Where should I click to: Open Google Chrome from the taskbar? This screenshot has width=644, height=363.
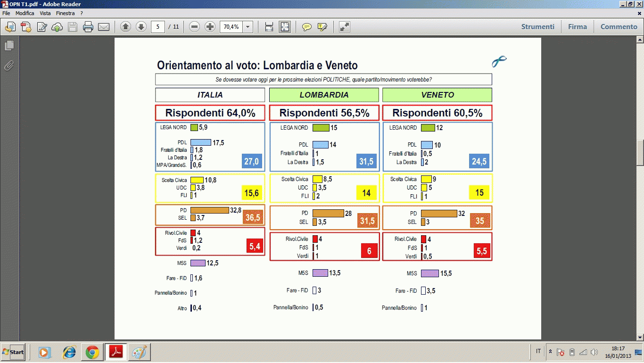tap(92, 352)
